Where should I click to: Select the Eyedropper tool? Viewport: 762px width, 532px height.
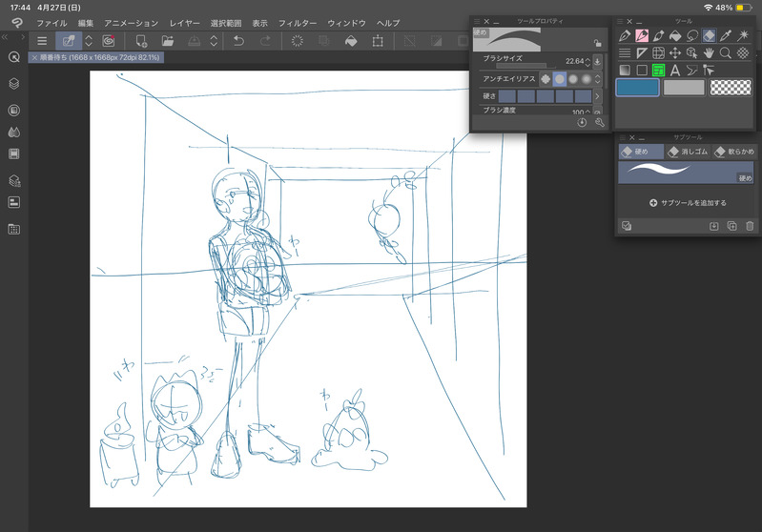point(726,35)
